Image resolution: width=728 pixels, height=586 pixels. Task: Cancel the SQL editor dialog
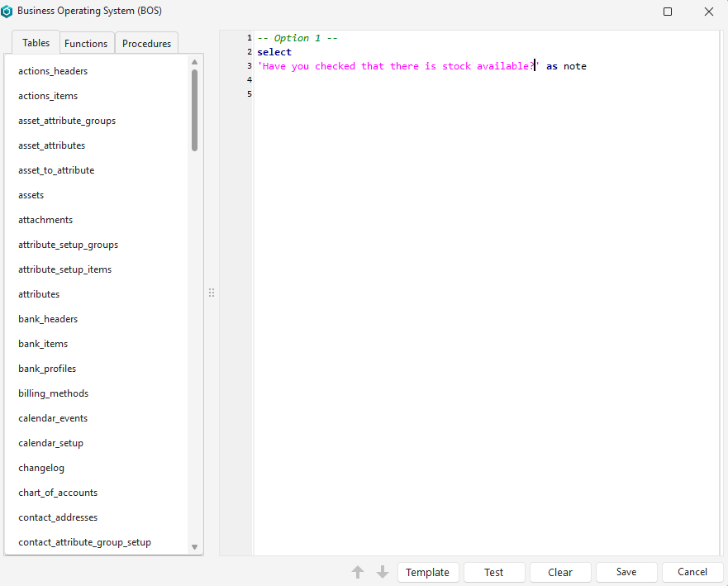pyautogui.click(x=692, y=572)
